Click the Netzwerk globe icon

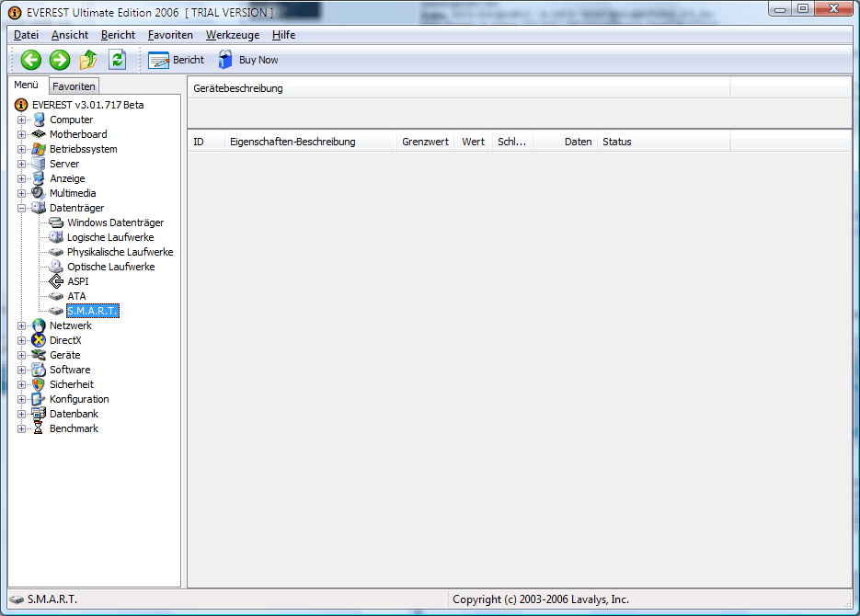39,325
